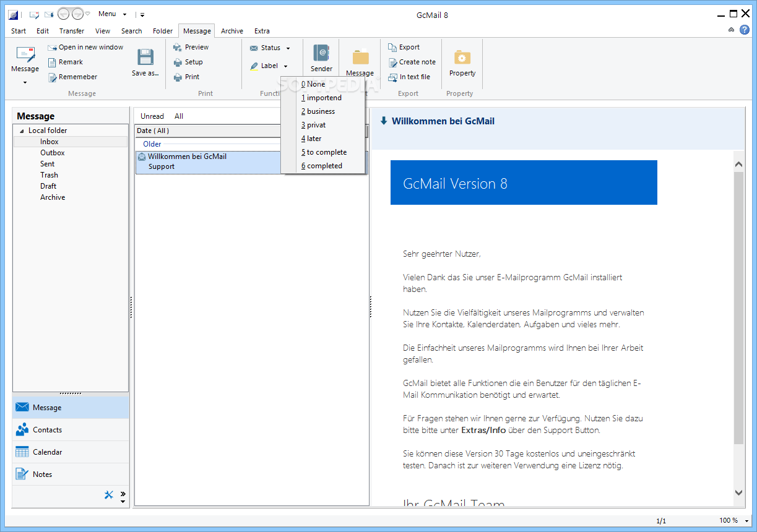This screenshot has height=532, width=757.
Task: Switch to Message navigation pane
Action: [71, 408]
